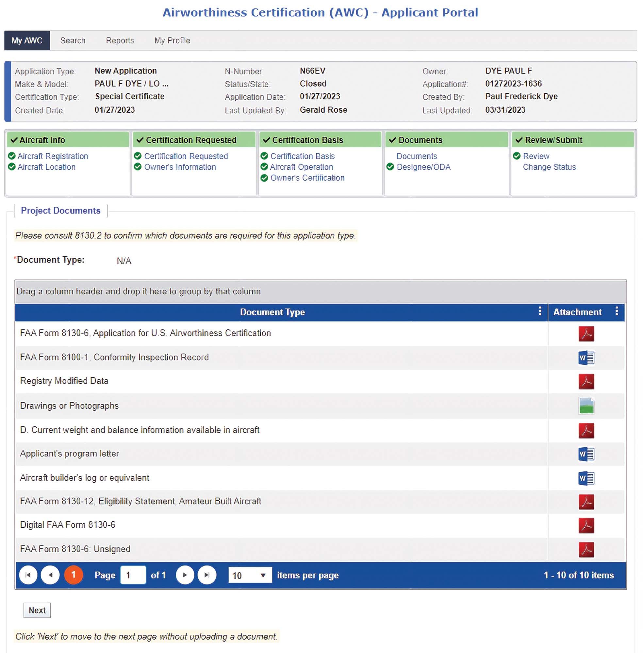Select the Certification Basis step header
Image resolution: width=644 pixels, height=653 pixels.
(320, 140)
